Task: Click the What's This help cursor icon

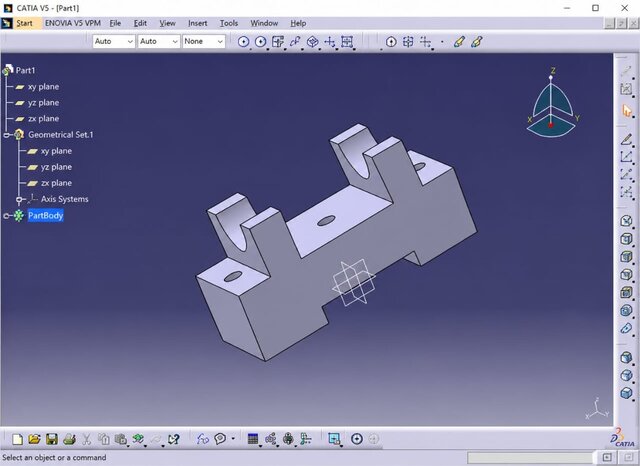Action: [173, 439]
